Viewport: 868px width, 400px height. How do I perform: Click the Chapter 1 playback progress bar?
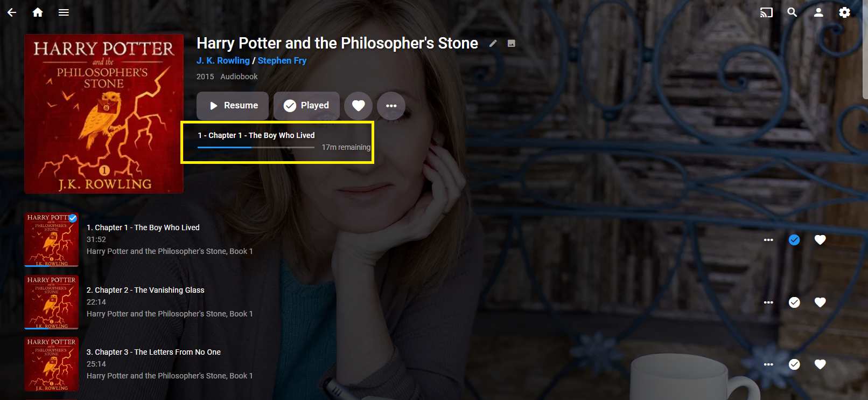tap(256, 147)
